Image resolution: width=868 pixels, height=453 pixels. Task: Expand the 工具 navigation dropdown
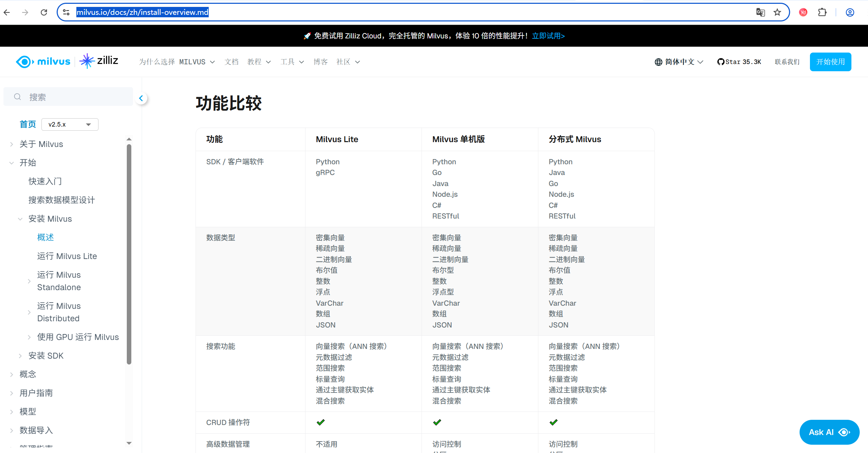pos(292,62)
